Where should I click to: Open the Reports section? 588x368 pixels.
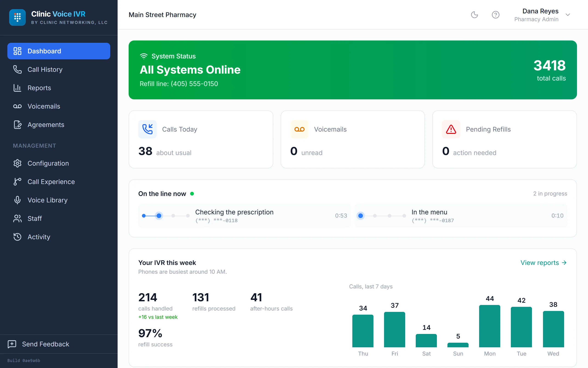click(59, 88)
